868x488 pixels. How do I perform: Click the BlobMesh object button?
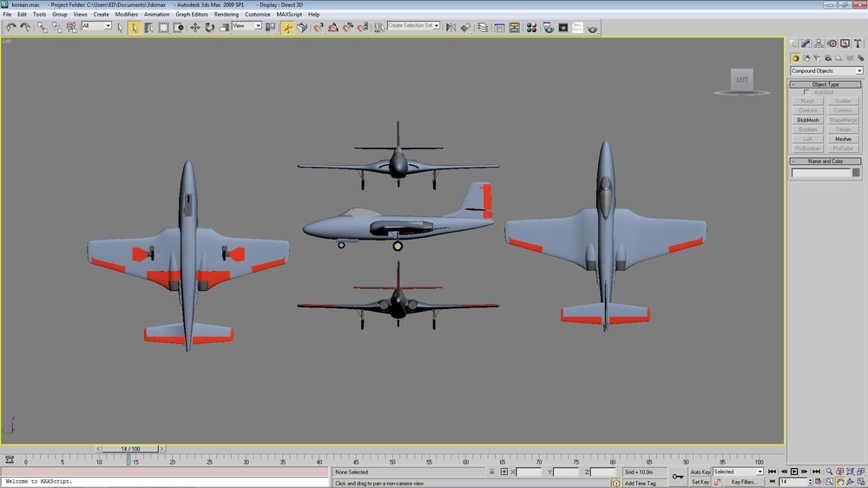point(807,120)
